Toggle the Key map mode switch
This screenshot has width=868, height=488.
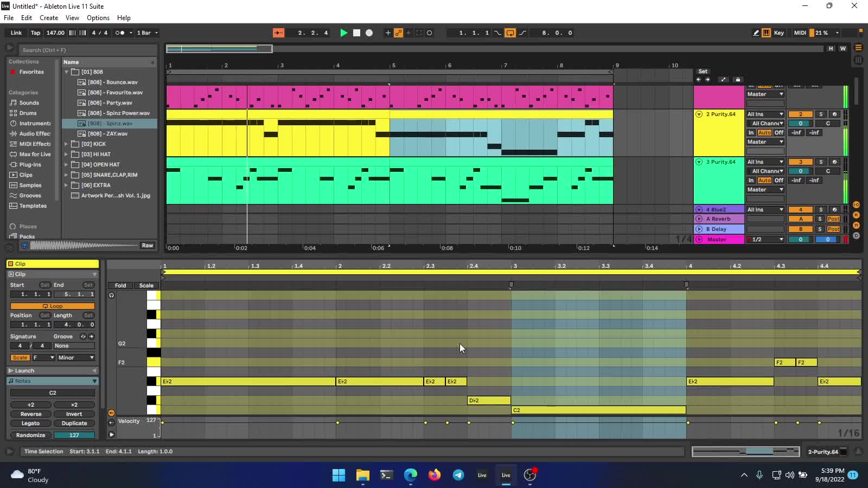[x=779, y=33]
